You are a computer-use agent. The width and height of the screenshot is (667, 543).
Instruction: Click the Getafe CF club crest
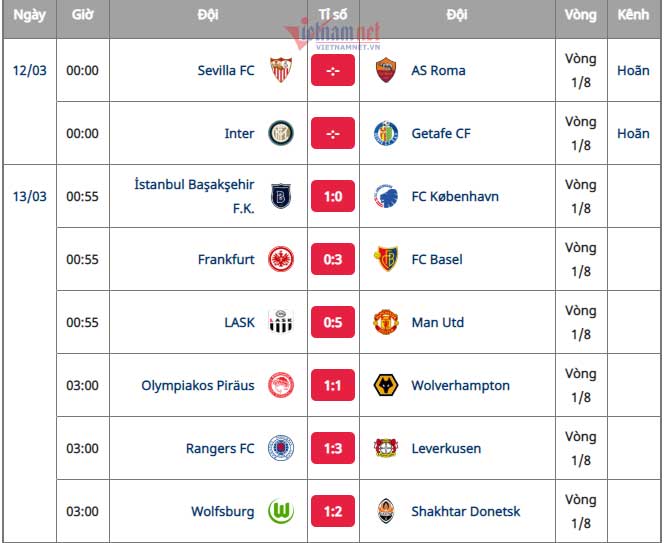pos(385,133)
